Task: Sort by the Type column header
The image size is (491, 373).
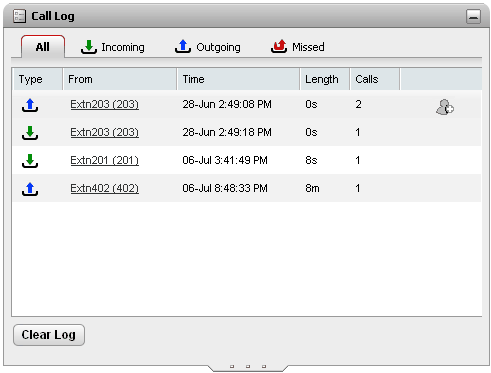Action: click(x=37, y=79)
